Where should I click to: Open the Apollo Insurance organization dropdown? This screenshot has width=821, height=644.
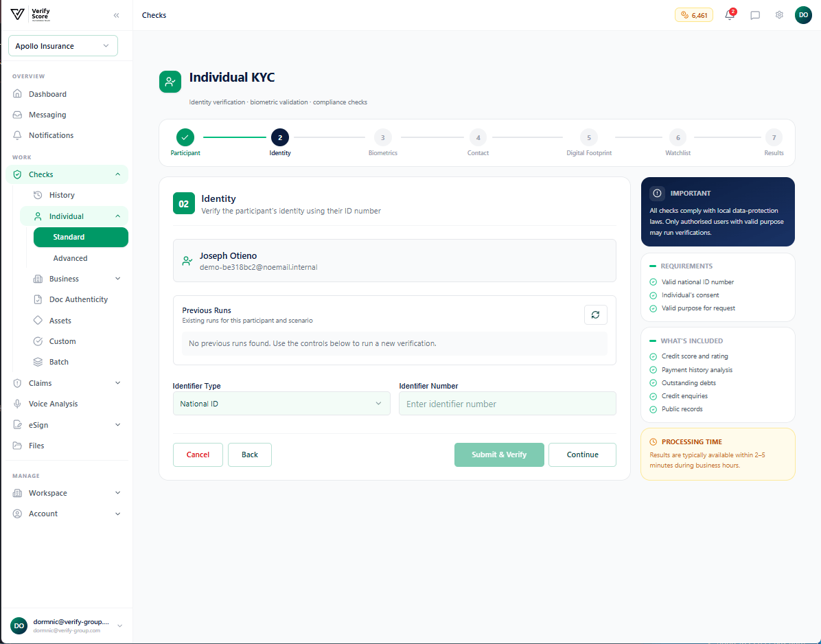pos(63,45)
